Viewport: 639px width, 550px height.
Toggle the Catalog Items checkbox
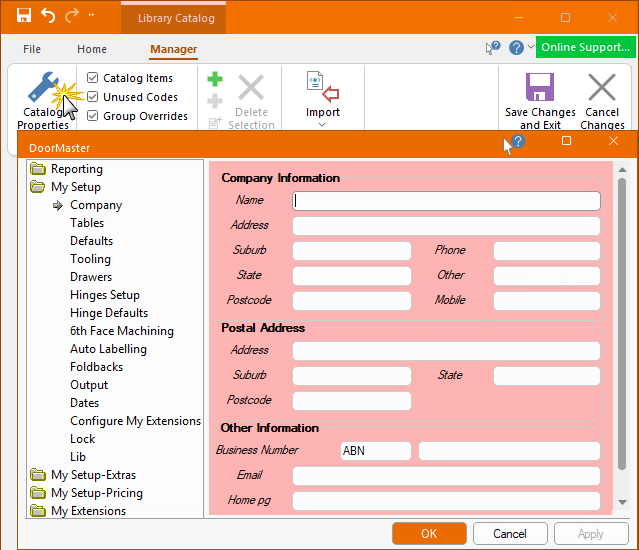93,78
